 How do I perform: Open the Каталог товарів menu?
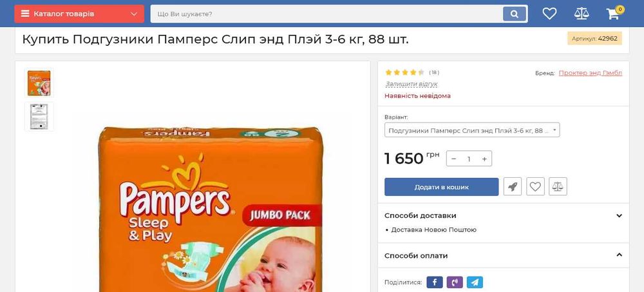click(79, 14)
